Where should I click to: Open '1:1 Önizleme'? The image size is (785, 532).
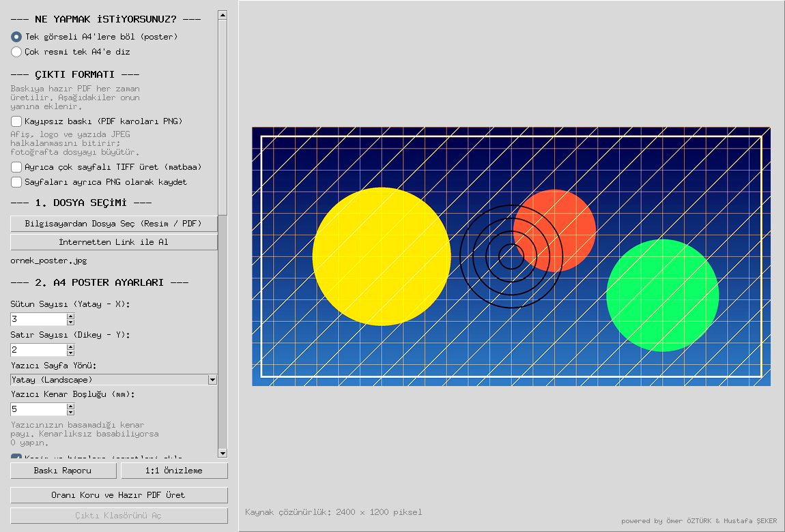pos(174,471)
